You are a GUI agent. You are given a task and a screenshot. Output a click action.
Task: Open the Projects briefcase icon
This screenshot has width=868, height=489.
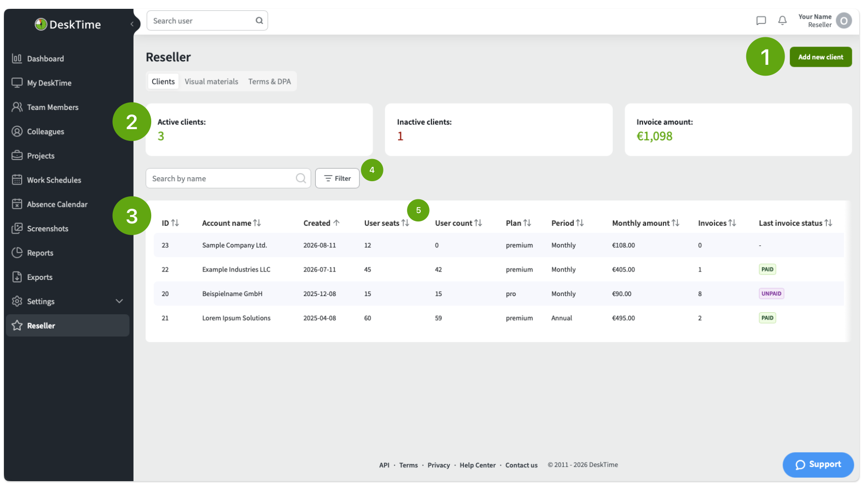(x=17, y=156)
